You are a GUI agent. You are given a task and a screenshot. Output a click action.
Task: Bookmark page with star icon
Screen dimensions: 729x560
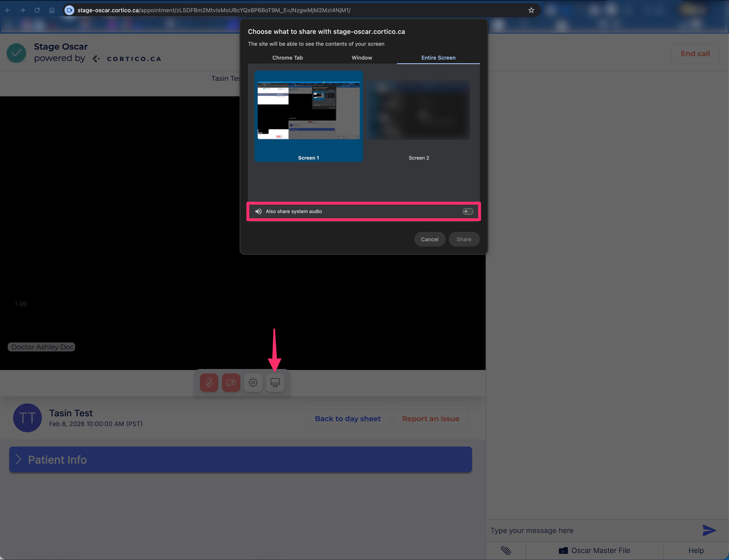click(x=531, y=10)
